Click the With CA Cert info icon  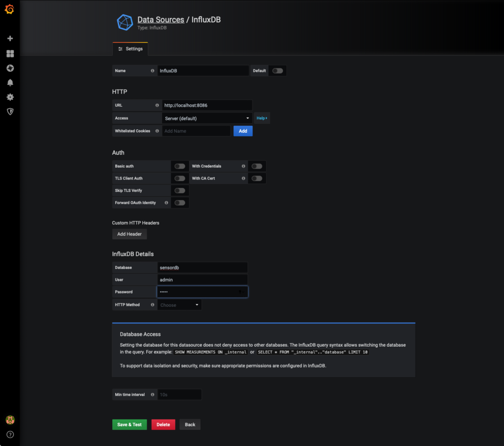point(243,178)
